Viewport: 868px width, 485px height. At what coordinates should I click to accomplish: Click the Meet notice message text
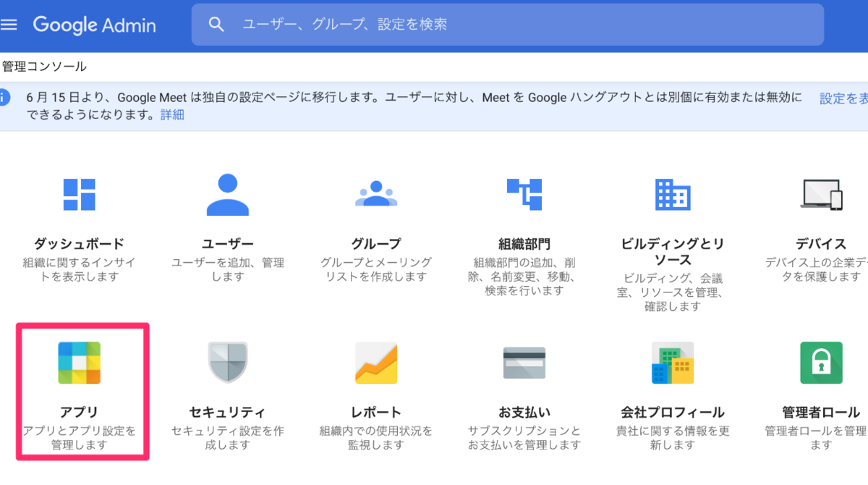coord(414,106)
